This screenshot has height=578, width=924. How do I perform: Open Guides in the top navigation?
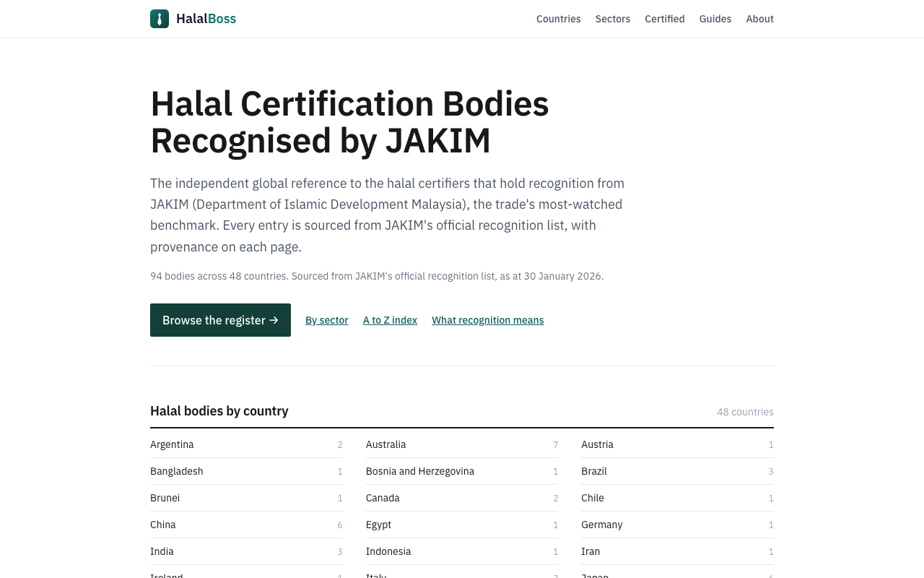tap(715, 19)
